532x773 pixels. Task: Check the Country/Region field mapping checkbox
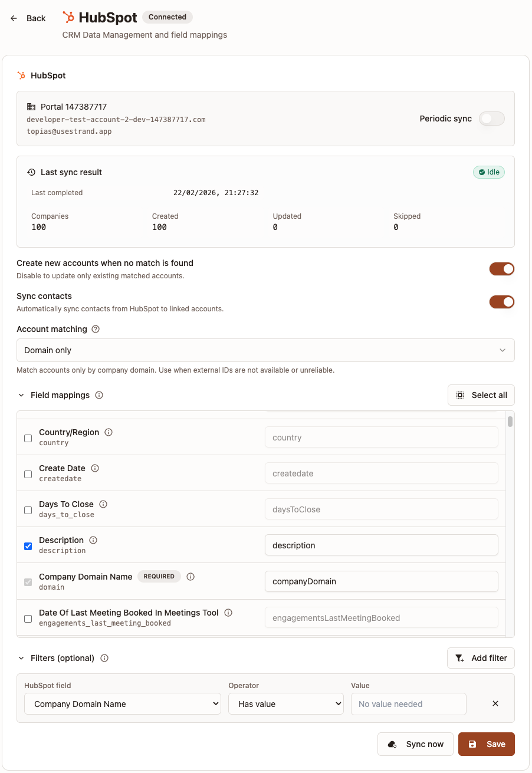point(28,438)
